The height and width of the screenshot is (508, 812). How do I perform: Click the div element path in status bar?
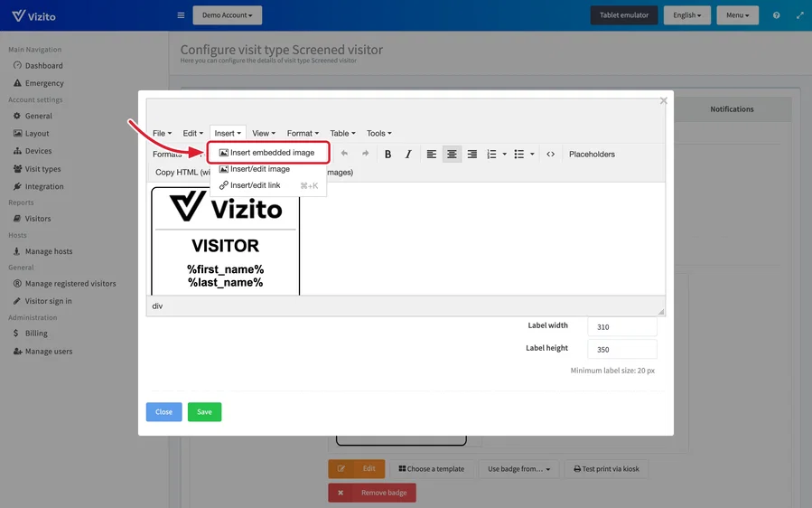(x=157, y=306)
